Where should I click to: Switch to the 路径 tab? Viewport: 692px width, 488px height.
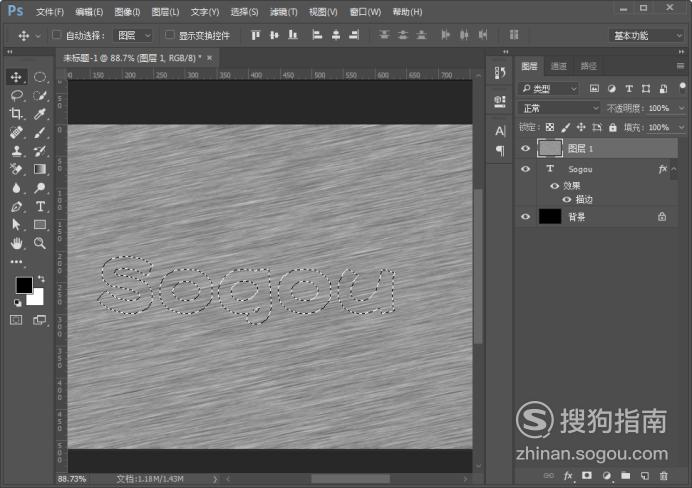point(588,66)
